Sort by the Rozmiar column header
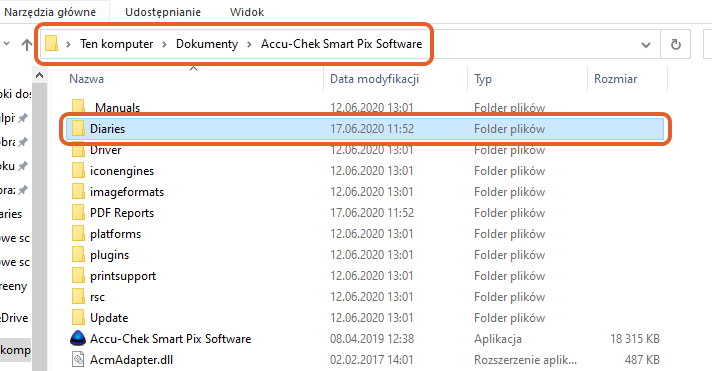This screenshot has width=712, height=371. click(x=615, y=79)
